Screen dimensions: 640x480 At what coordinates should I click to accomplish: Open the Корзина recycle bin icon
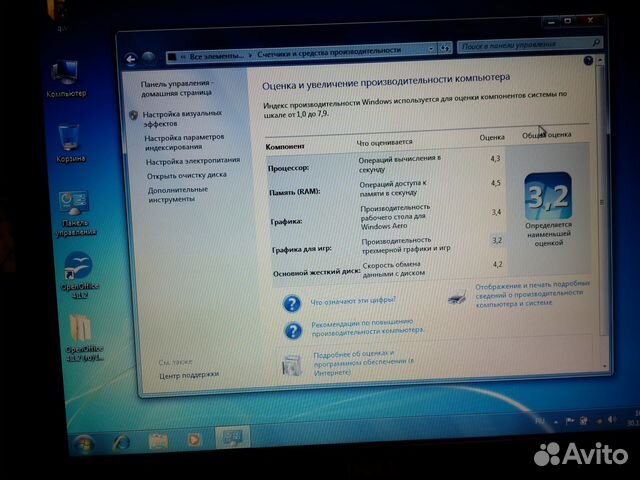(69, 143)
